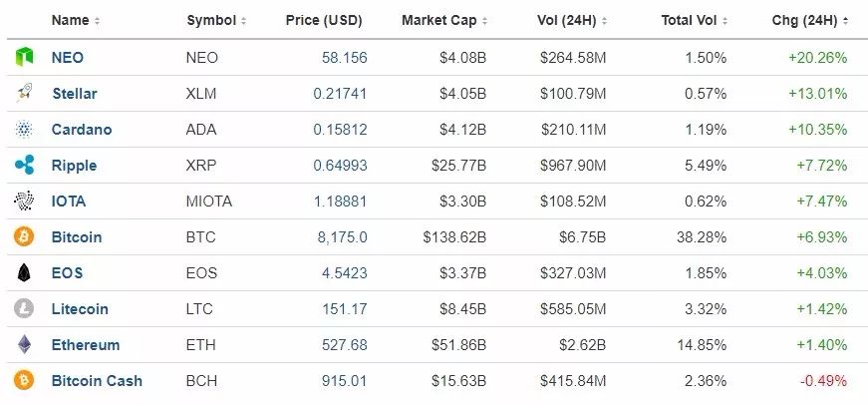The height and width of the screenshot is (406, 868).
Task: Sort by Chg (24H) column header
Action: tap(810, 21)
